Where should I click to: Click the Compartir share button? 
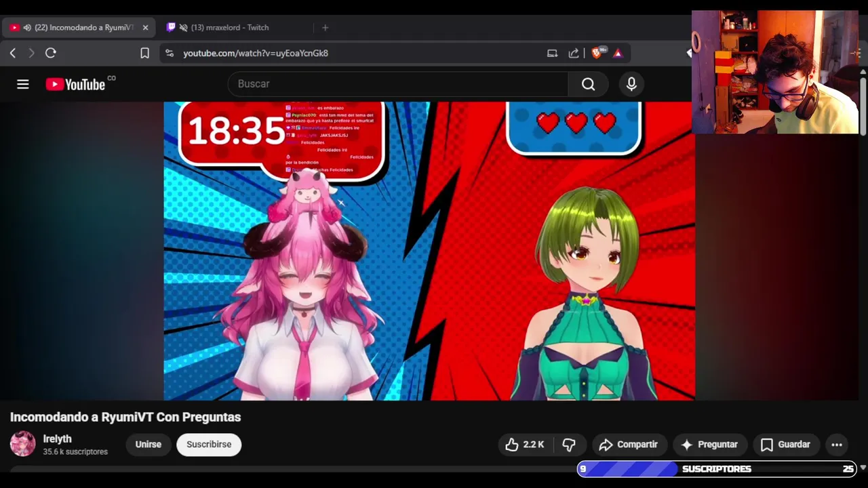coord(629,445)
